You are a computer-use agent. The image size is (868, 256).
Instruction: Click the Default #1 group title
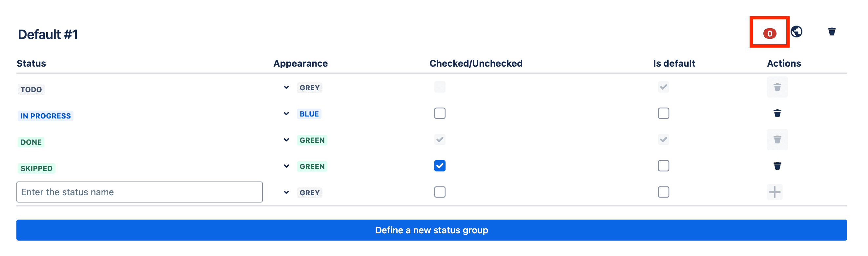[47, 34]
